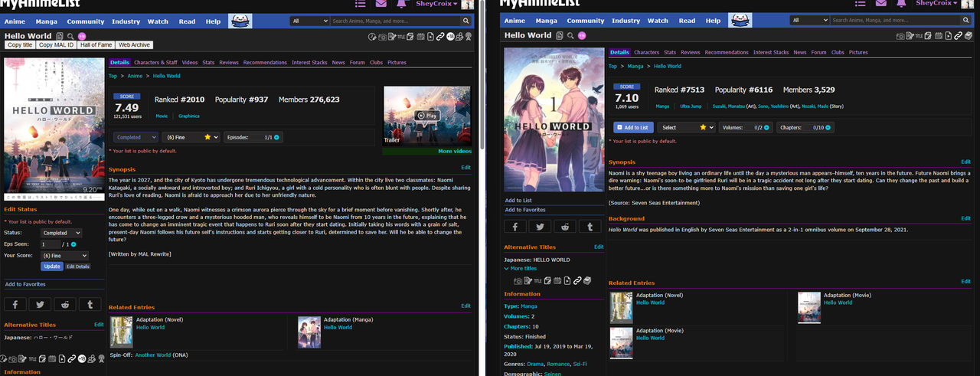980x376 pixels.
Task: Share anime page on Twitter
Action: pos(40,304)
